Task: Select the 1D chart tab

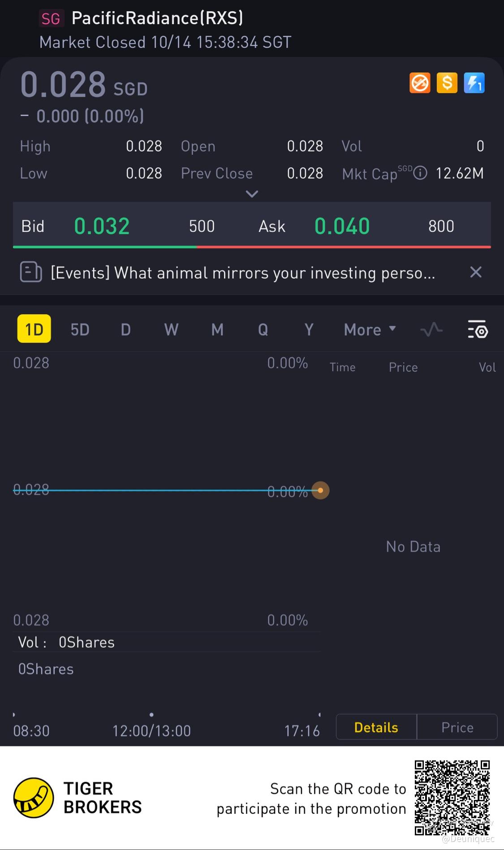Action: [34, 330]
